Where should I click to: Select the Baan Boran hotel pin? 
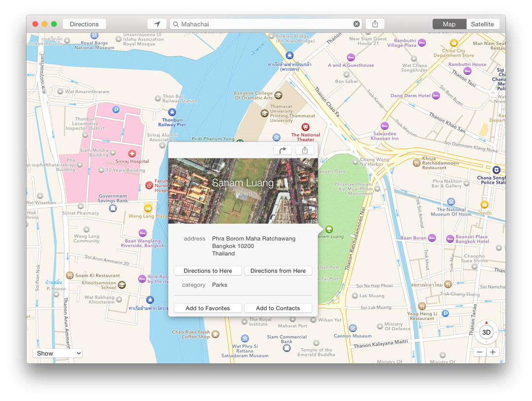[432, 238]
